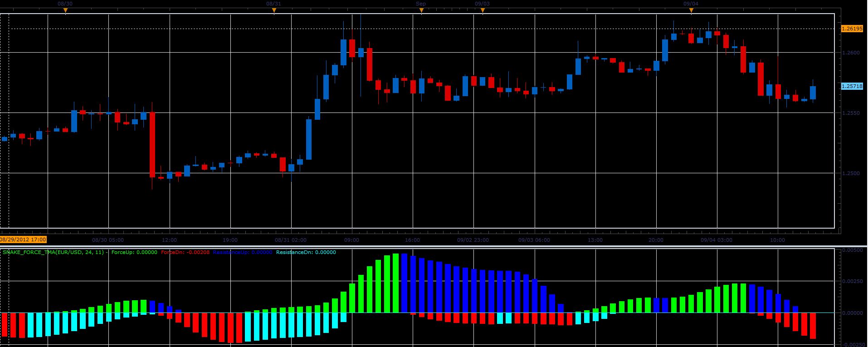Click the blue ResistanceUp value label
The image size is (868, 347).
[x=242, y=252]
